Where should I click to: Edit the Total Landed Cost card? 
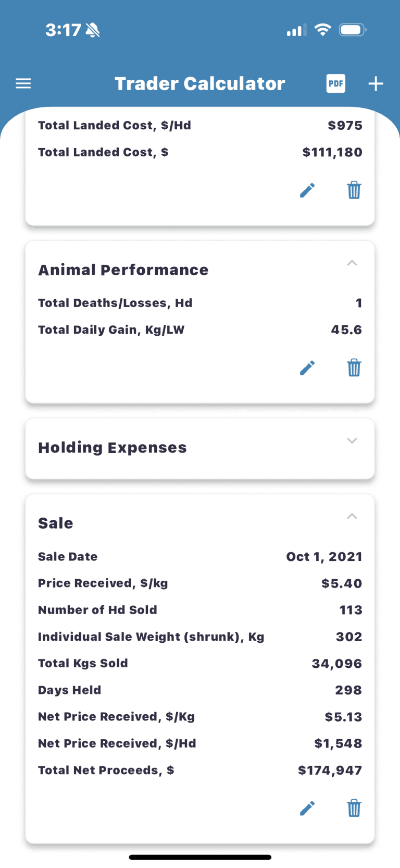[x=307, y=190]
